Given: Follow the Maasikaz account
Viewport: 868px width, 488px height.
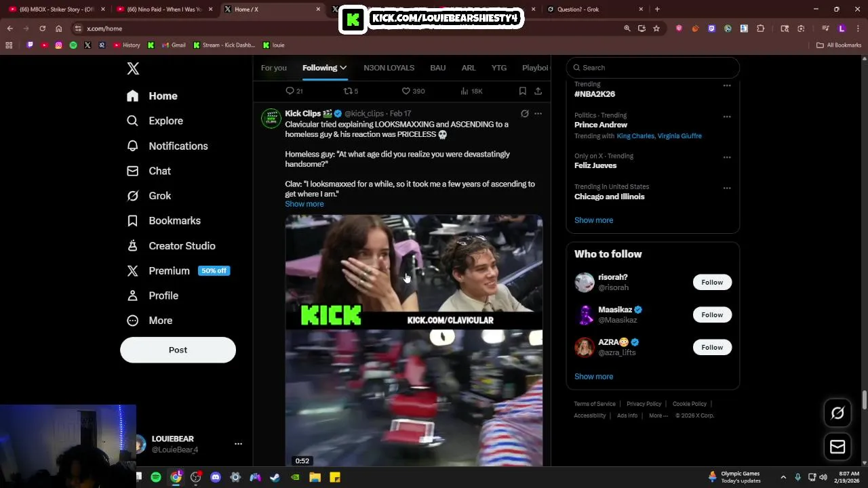Looking at the screenshot, I should (712, 314).
